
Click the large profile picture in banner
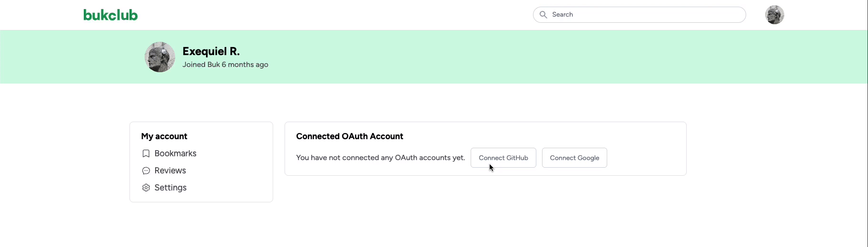[x=160, y=57]
